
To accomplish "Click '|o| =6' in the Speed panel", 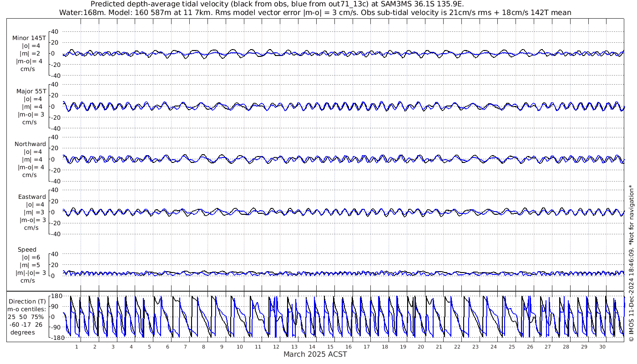I will [31, 257].
